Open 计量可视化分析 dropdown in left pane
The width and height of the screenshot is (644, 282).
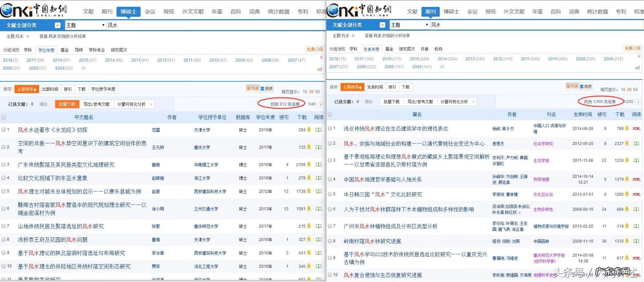tap(134, 104)
